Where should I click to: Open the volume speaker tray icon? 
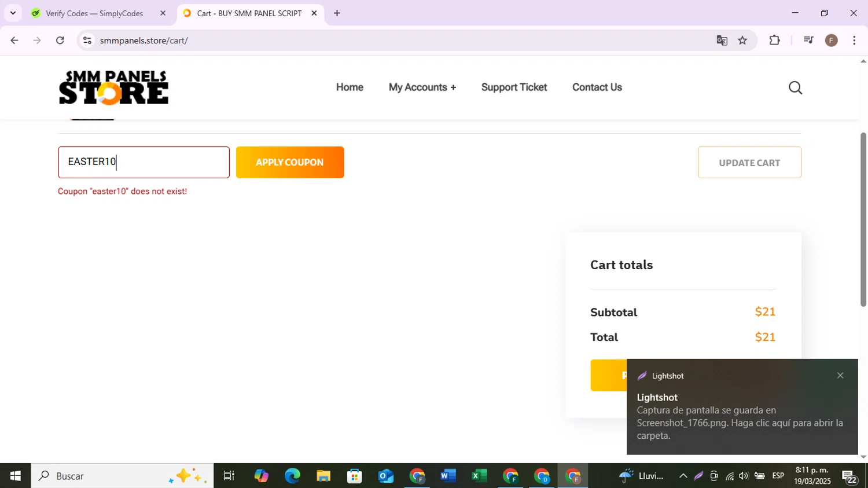(744, 476)
